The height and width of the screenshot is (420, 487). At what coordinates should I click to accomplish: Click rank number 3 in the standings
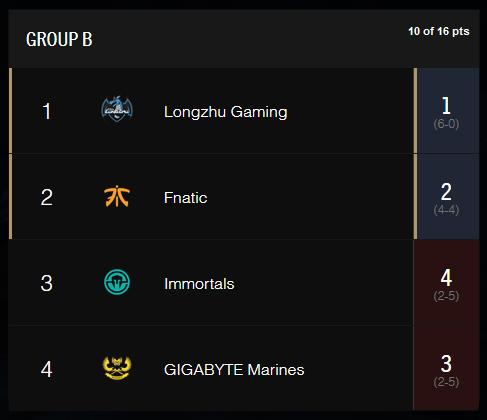47,283
